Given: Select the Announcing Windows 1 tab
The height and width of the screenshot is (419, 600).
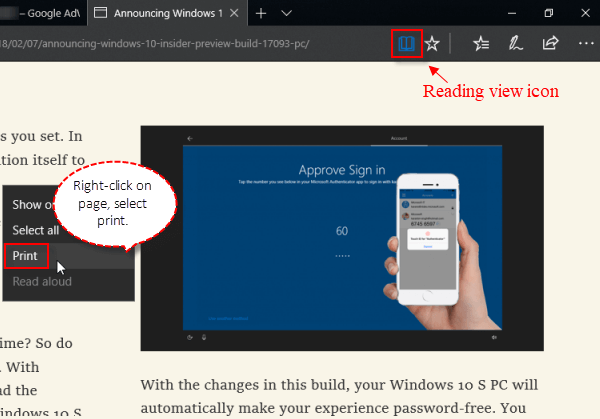Looking at the screenshot, I should [168, 13].
